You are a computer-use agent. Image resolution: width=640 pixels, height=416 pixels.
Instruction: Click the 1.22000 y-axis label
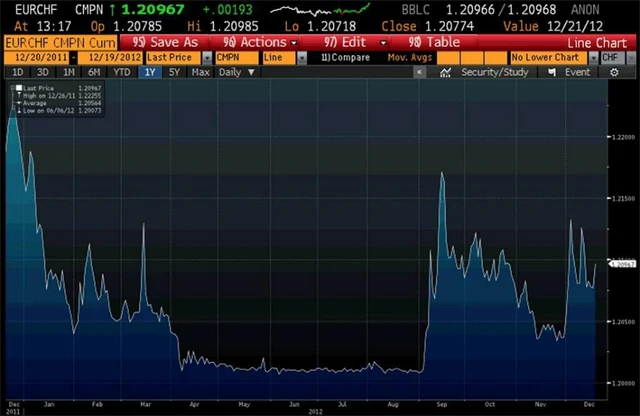pos(624,137)
